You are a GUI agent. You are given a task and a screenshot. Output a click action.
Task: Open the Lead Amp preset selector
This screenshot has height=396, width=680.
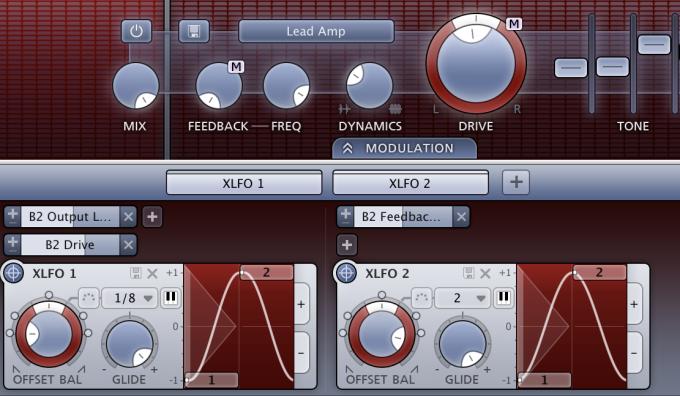click(316, 31)
